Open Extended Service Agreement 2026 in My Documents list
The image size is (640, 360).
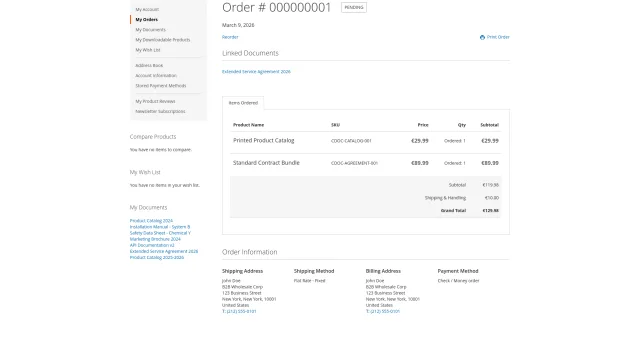[164, 251]
